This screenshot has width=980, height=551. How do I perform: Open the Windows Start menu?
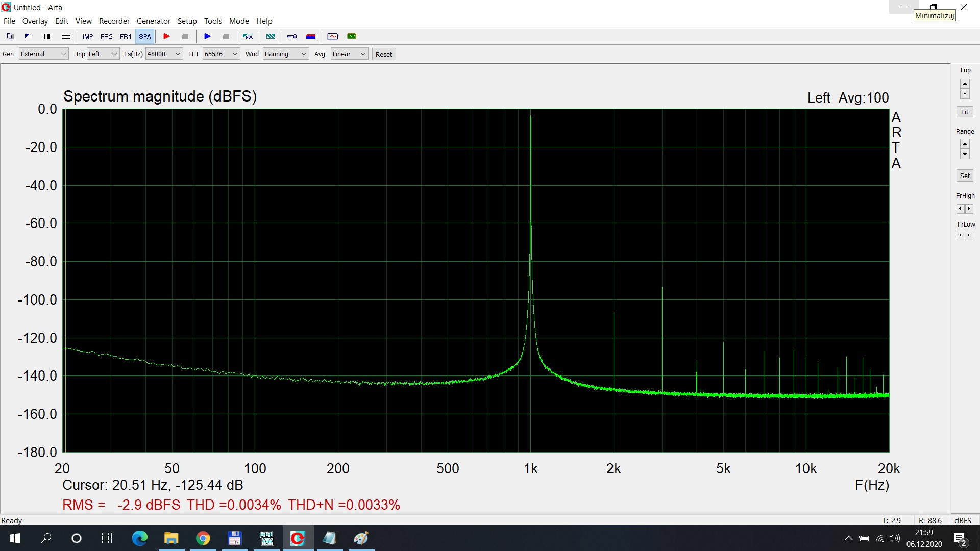pos(15,538)
